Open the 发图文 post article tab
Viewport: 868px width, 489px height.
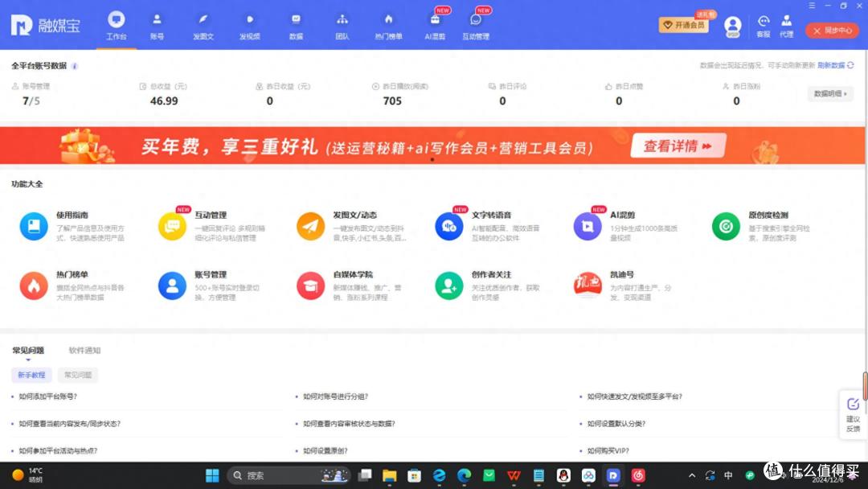coord(203,26)
